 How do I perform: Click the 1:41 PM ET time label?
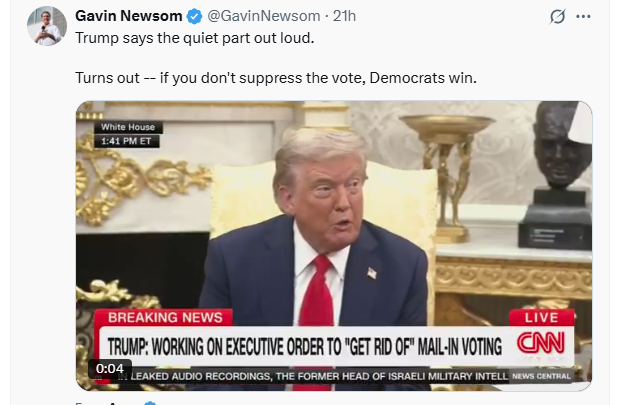[x=127, y=141]
